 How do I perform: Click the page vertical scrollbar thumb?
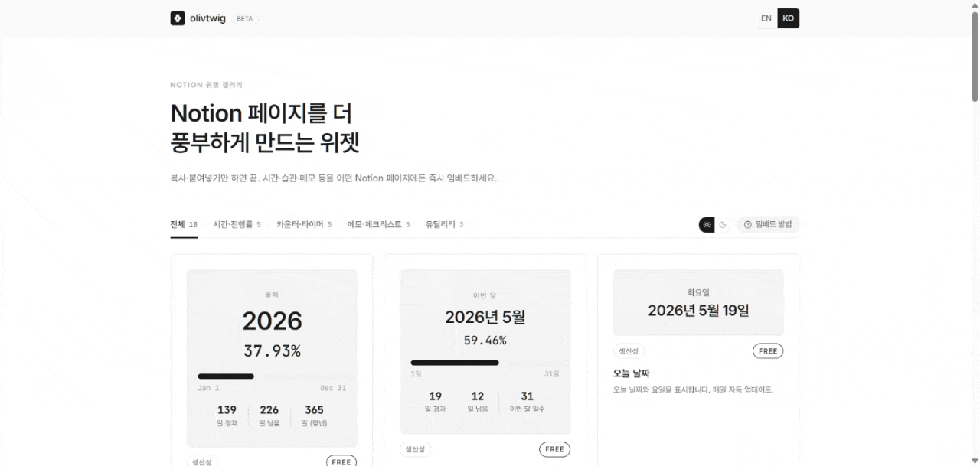point(975,56)
